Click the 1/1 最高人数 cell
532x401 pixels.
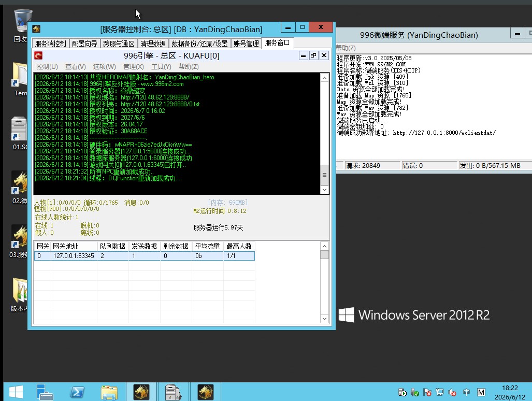pos(239,256)
